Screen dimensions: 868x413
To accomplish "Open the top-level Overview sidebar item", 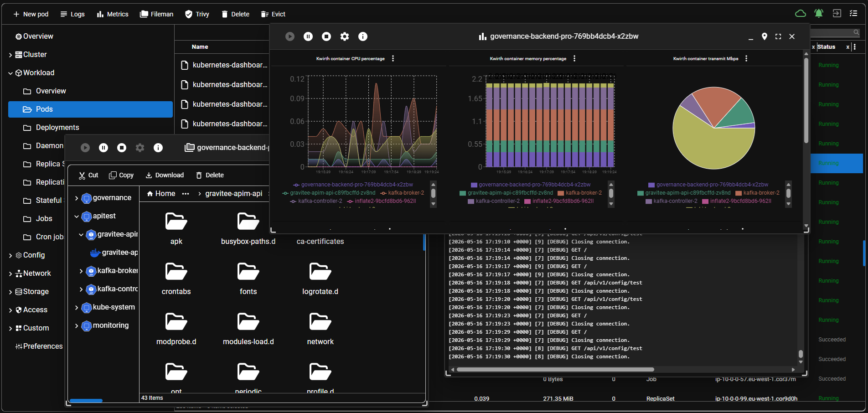I will tap(34, 36).
